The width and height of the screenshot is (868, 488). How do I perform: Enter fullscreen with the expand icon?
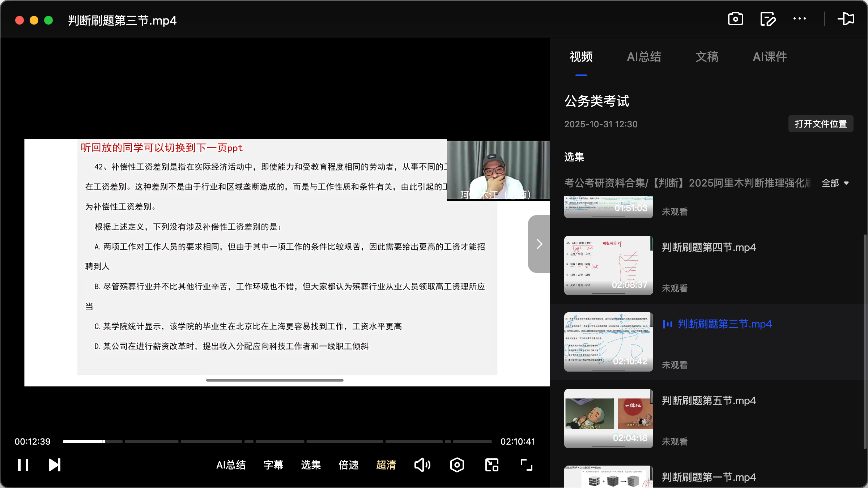coord(526,465)
